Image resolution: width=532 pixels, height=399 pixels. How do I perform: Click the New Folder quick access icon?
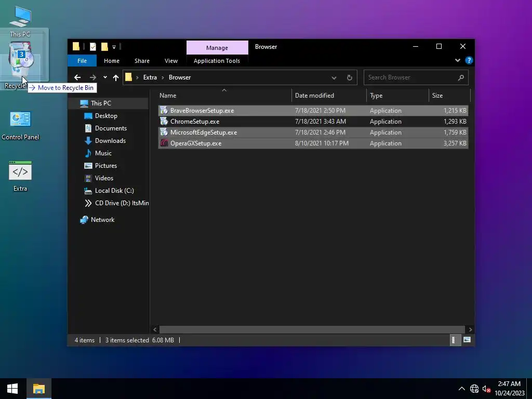(x=104, y=47)
